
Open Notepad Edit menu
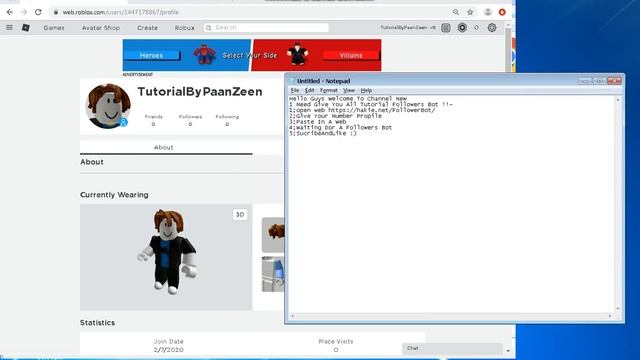click(309, 90)
